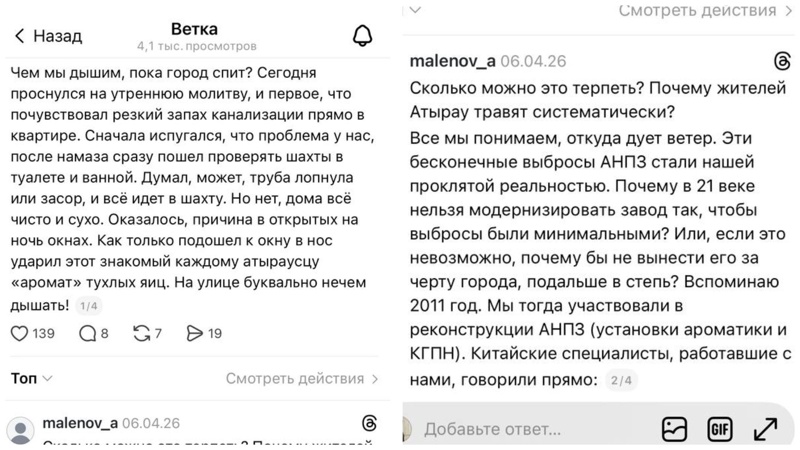Tap the back arrow icon
The image size is (800, 450).
coord(19,36)
